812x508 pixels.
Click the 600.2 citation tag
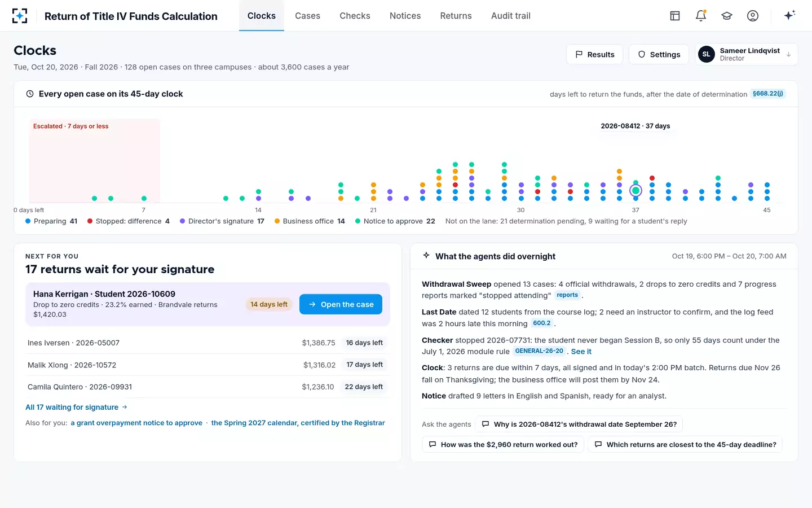(542, 323)
